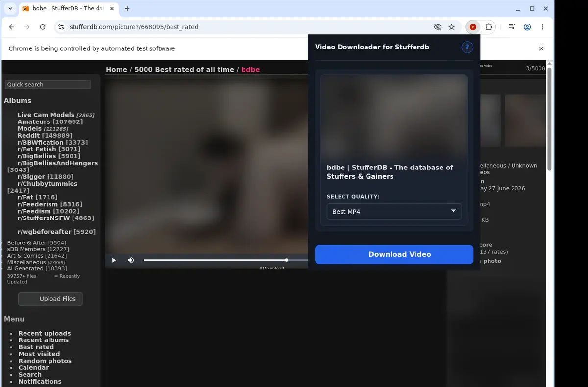Screen dimensions: 588x387
Task: Open r/StuffersNSFW album
Action: [x=44, y=218]
